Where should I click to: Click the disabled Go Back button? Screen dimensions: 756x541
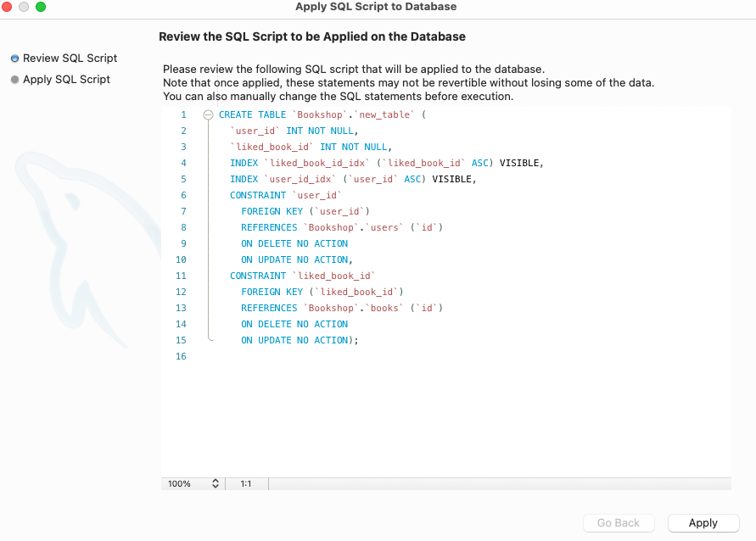619,522
